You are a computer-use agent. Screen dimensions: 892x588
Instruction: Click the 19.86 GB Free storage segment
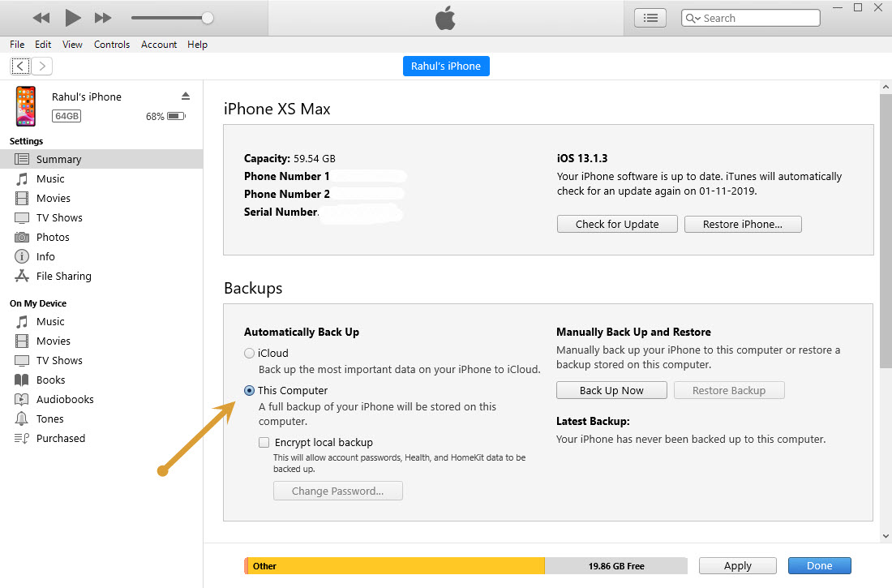[x=616, y=566]
